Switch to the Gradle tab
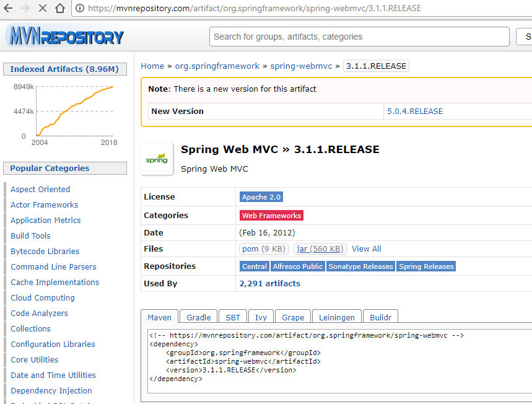This screenshot has width=532, height=404. tap(198, 317)
